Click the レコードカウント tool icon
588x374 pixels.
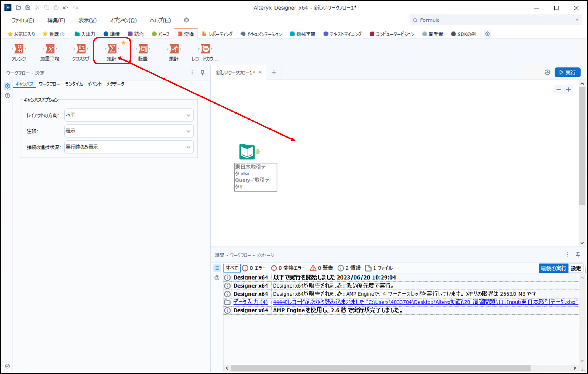[205, 49]
